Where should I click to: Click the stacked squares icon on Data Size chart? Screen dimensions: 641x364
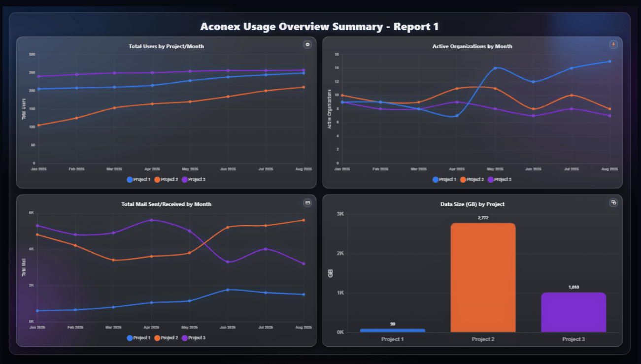[x=613, y=202]
